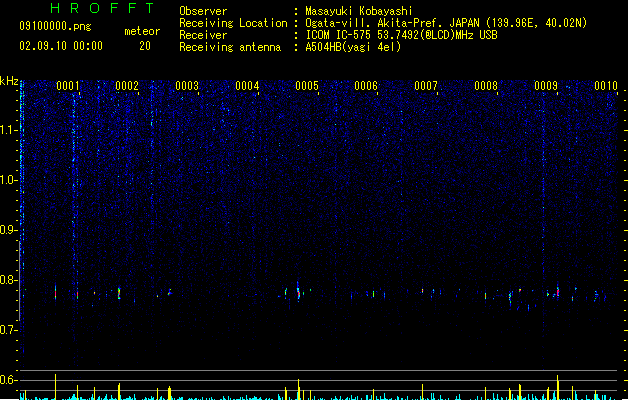
Task: Click time marker 0005
Action: tap(307, 86)
